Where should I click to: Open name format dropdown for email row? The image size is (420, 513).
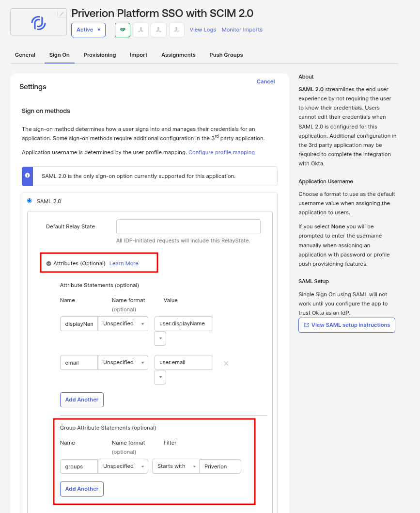(x=123, y=362)
